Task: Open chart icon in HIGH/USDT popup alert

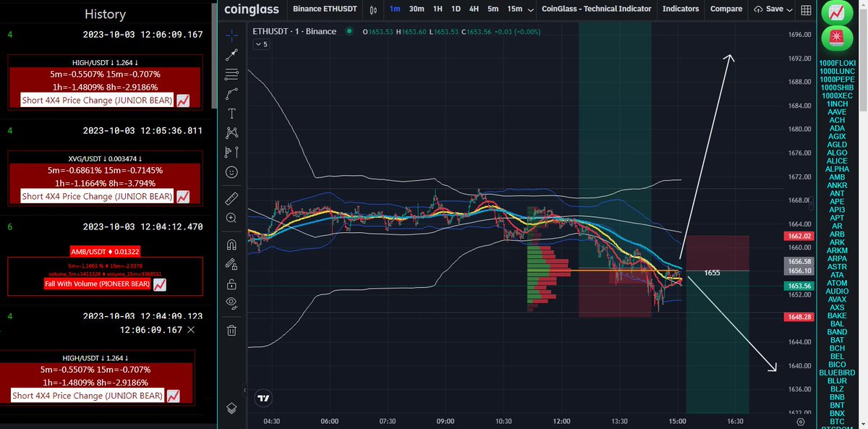Action: point(174,396)
